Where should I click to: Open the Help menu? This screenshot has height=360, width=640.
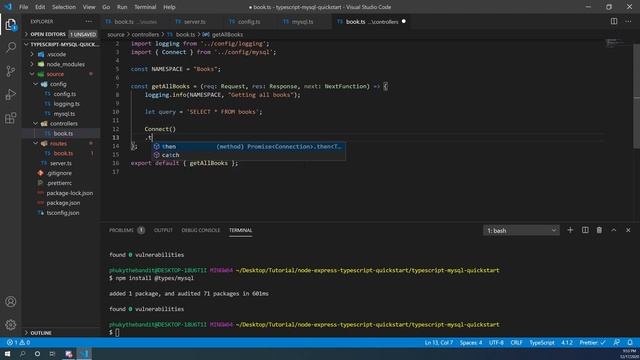(x=169, y=7)
